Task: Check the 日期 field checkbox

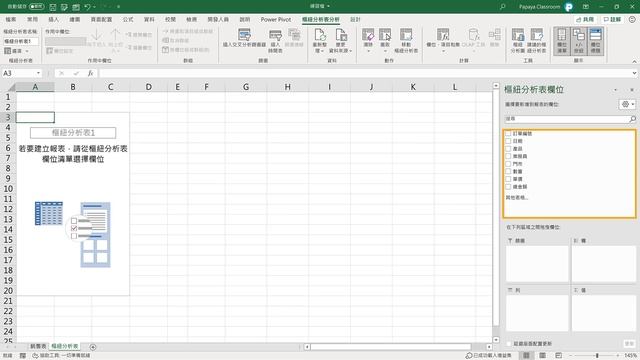Action: point(508,141)
